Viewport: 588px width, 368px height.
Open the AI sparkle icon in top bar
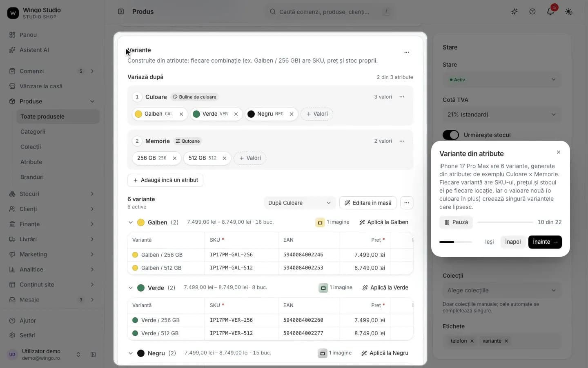pos(514,11)
